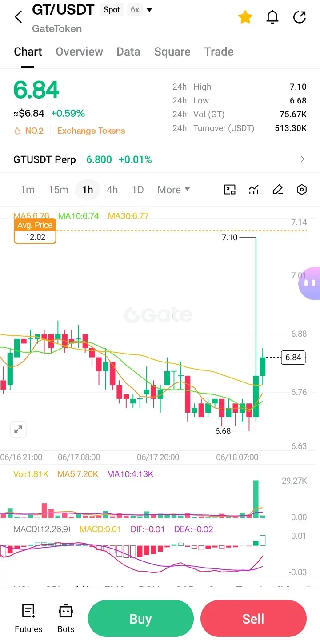The image size is (320, 644).
Task: Toggle the yellow favorite star
Action: [245, 17]
